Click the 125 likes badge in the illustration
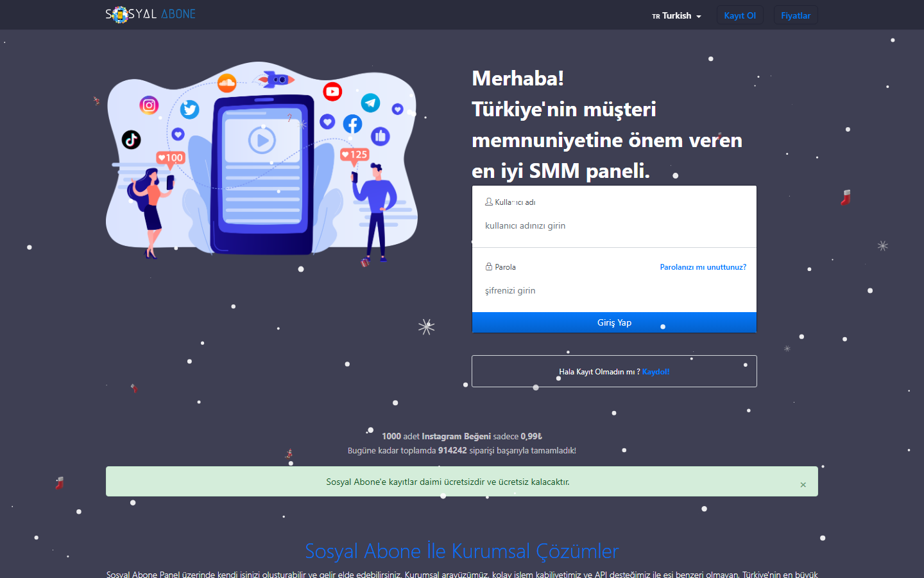 click(354, 154)
